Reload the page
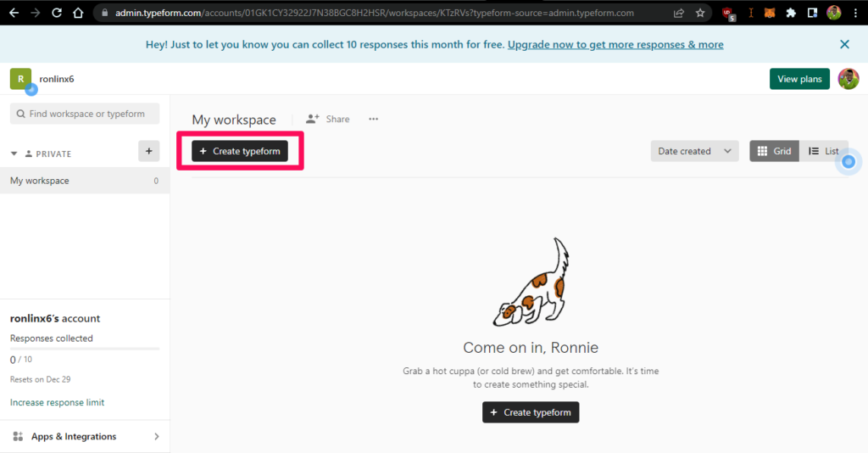Screen dimensions: 868x453 (x=57, y=13)
